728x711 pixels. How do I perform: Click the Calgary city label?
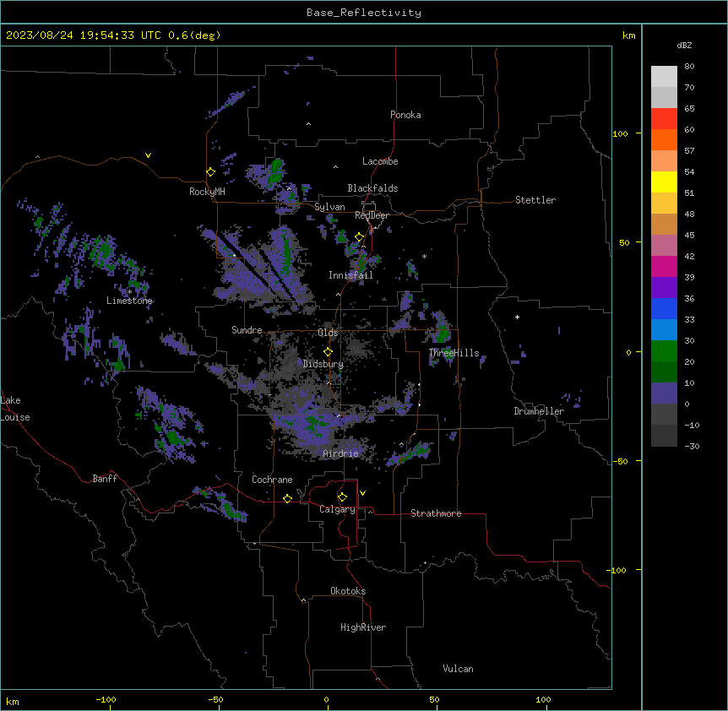point(337,509)
